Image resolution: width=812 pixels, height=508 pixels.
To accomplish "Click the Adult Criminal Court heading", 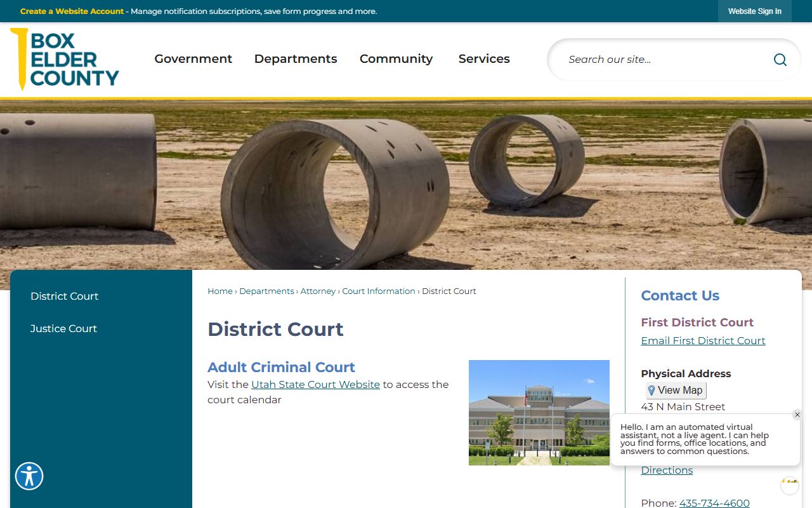I will (281, 368).
